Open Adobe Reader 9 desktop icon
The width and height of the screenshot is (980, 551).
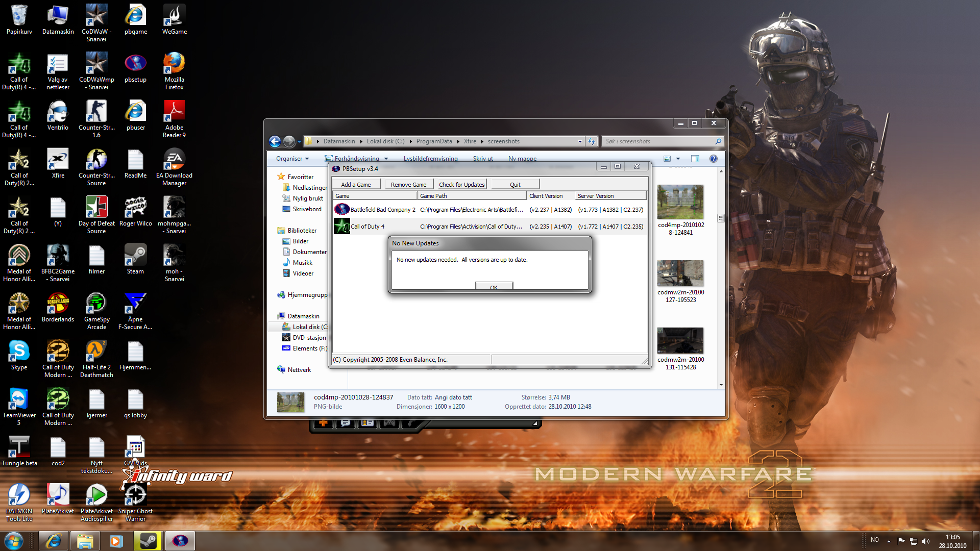174,119
